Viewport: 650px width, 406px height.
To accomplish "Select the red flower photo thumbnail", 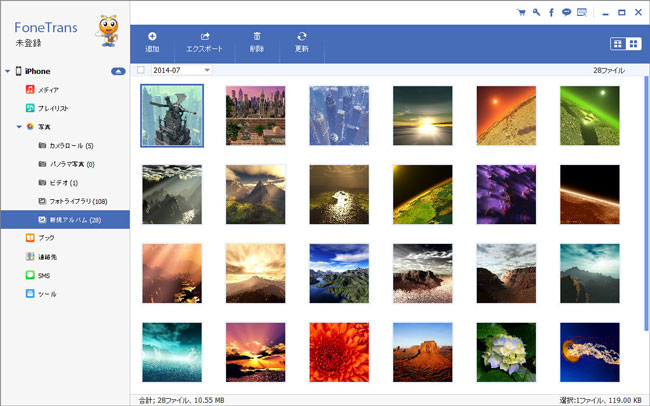I will [338, 351].
